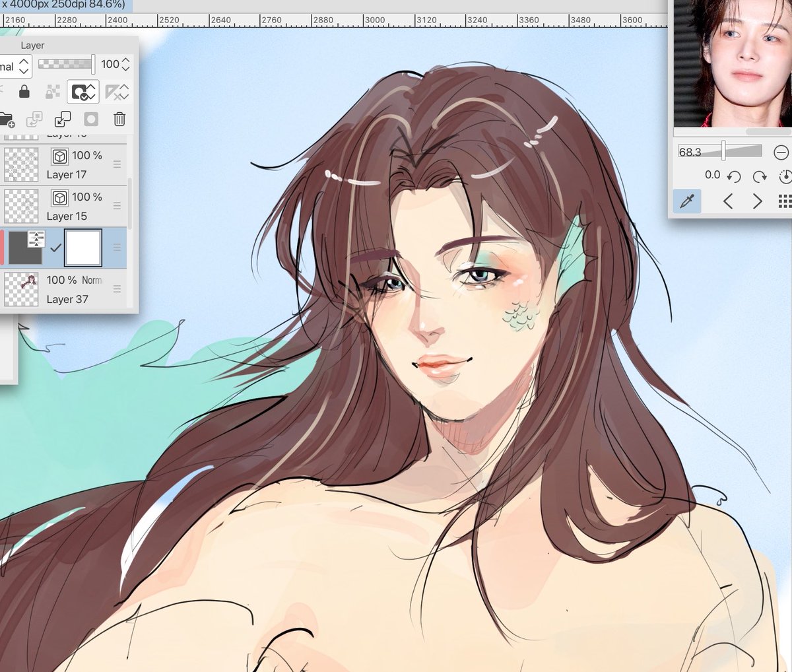The image size is (792, 672).
Task: Click the horizontal ruler at mark 3000
Action: point(374,20)
